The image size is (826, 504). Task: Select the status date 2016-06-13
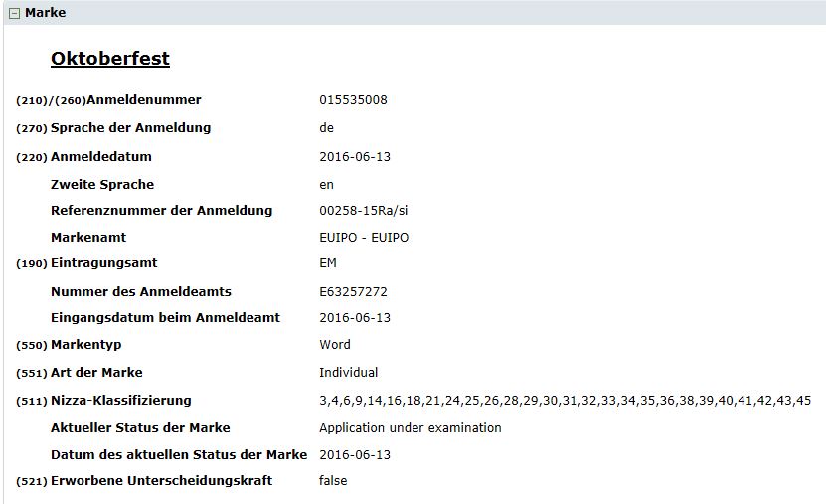point(355,455)
